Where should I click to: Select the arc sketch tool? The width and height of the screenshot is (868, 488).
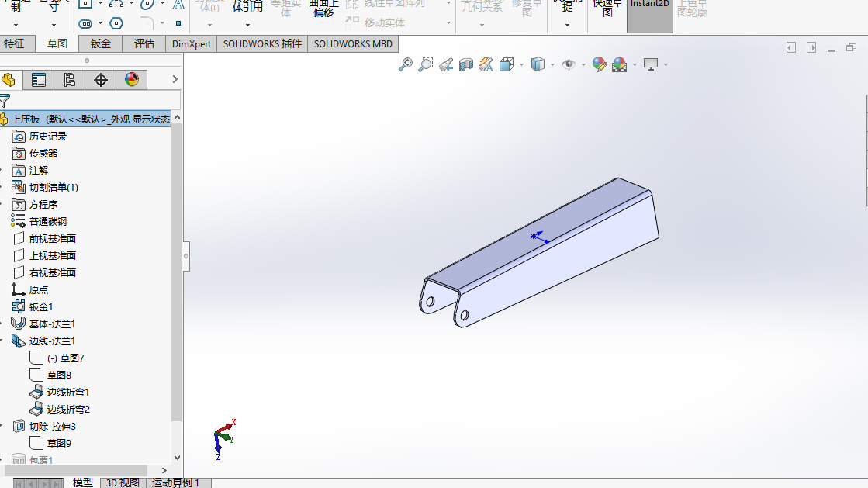(x=116, y=3)
